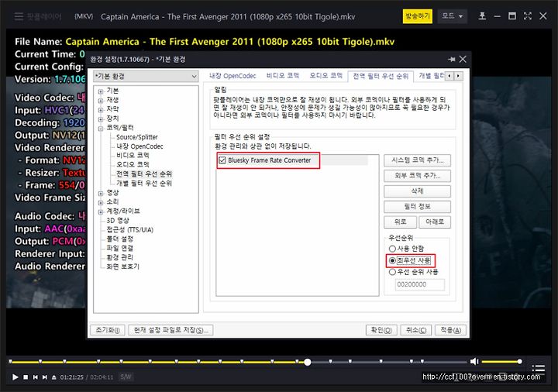Open 3D 영상 settings in tree
The height and width of the screenshot is (392, 558).
[x=118, y=220]
